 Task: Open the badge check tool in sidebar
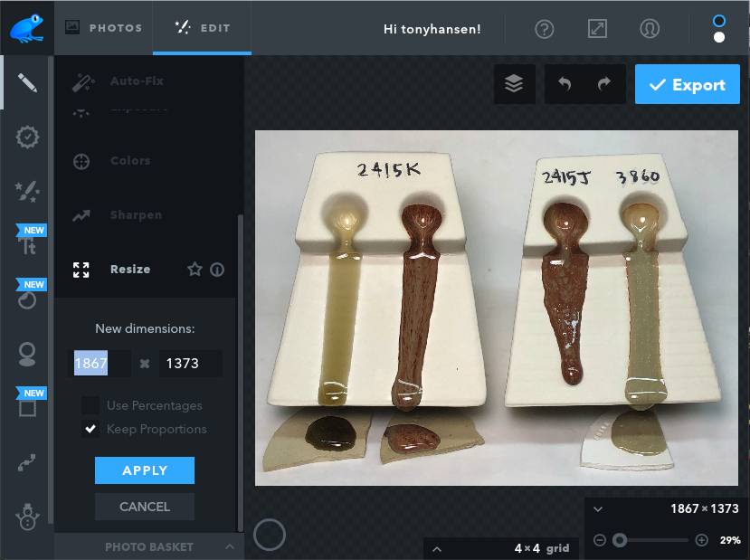[27, 138]
